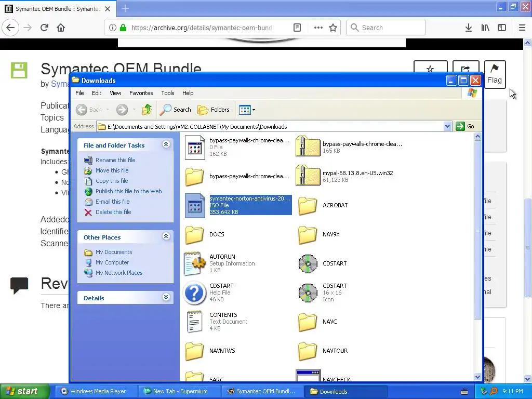Select the symantec-norton-antivirus ISO file icon
The width and height of the screenshot is (532, 399).
[x=195, y=205]
